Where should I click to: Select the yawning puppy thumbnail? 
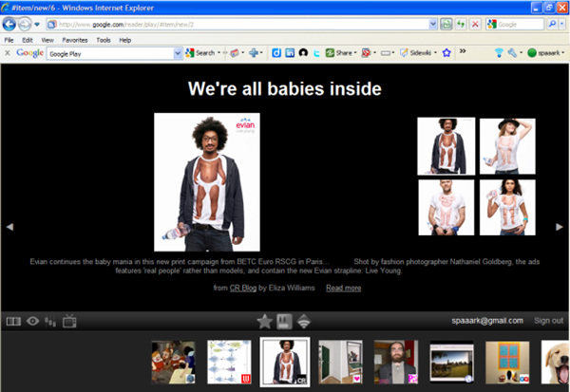555,362
